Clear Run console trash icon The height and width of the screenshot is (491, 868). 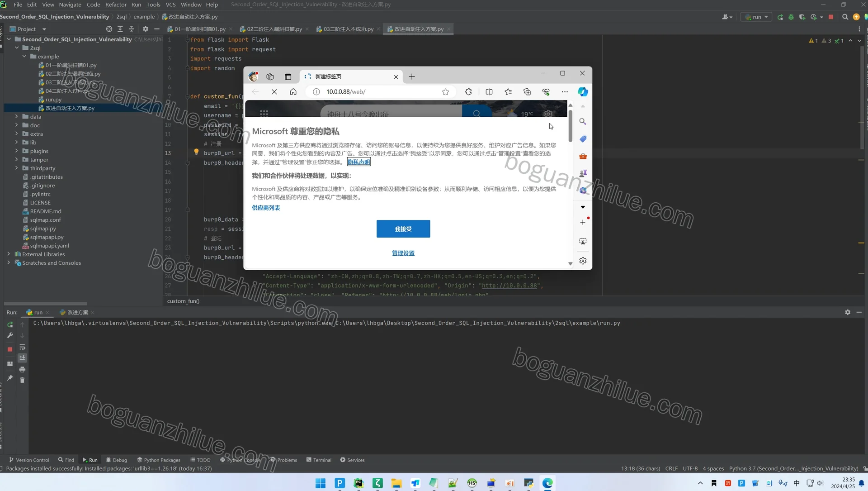pyautogui.click(x=22, y=380)
